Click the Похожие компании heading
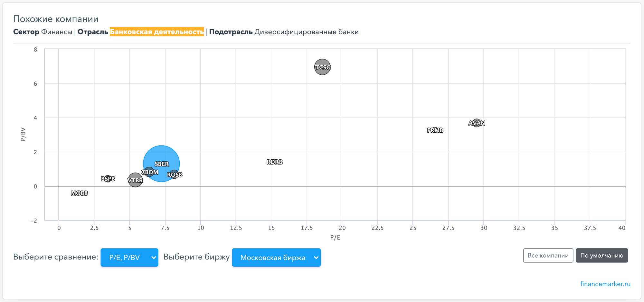This screenshot has height=302, width=644. [x=56, y=19]
